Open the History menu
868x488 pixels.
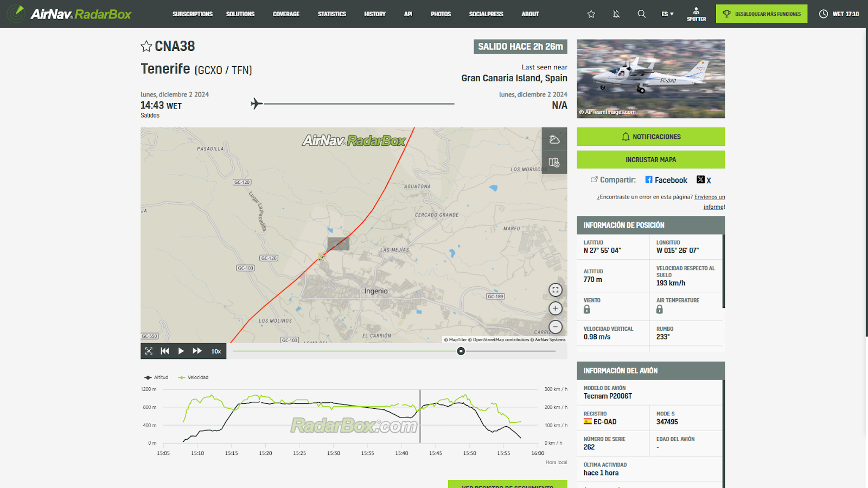tap(375, 14)
